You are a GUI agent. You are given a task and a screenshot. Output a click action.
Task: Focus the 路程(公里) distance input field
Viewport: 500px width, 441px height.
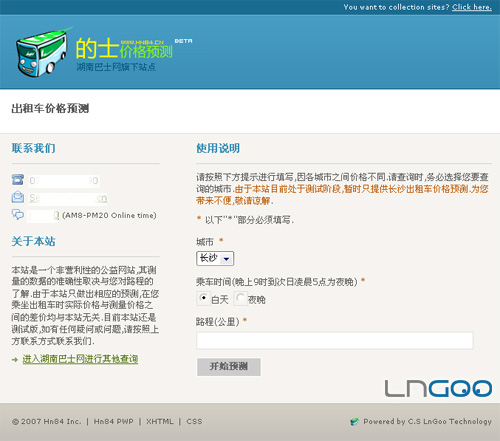coord(335,340)
